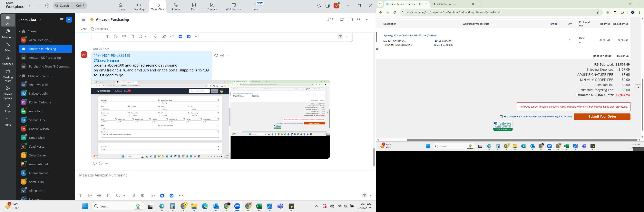This screenshot has width=644, height=212.
Task: Search within the Amazon Purchasing chat
Action: [359, 19]
